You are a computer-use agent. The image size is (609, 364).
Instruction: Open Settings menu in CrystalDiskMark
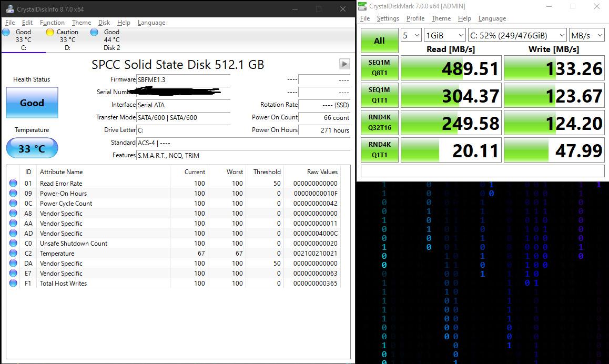click(388, 18)
